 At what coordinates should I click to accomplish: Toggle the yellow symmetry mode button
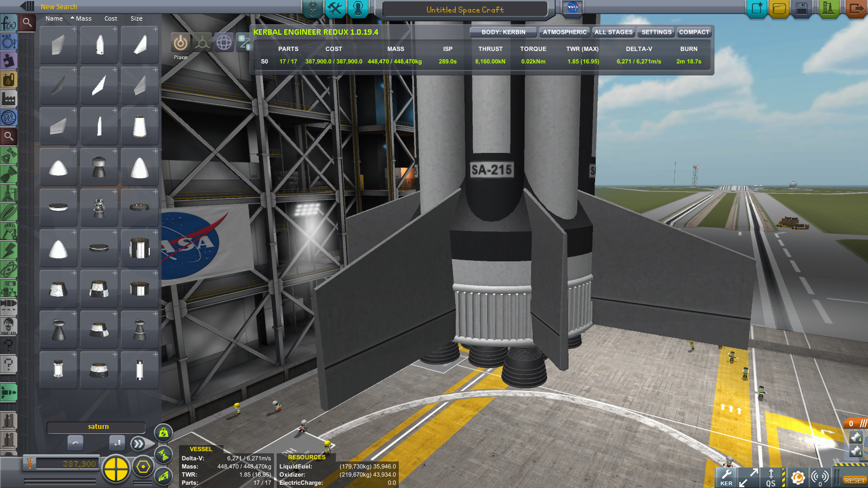click(x=116, y=470)
